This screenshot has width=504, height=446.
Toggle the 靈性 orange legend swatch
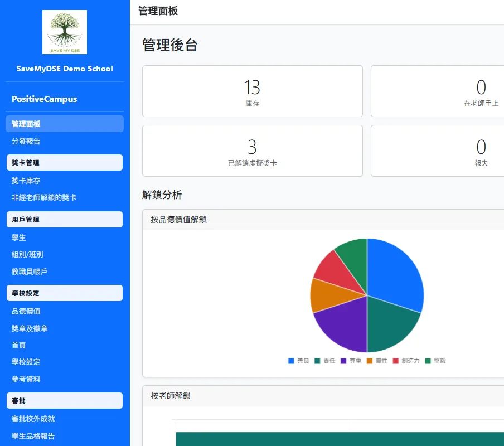[370, 361]
